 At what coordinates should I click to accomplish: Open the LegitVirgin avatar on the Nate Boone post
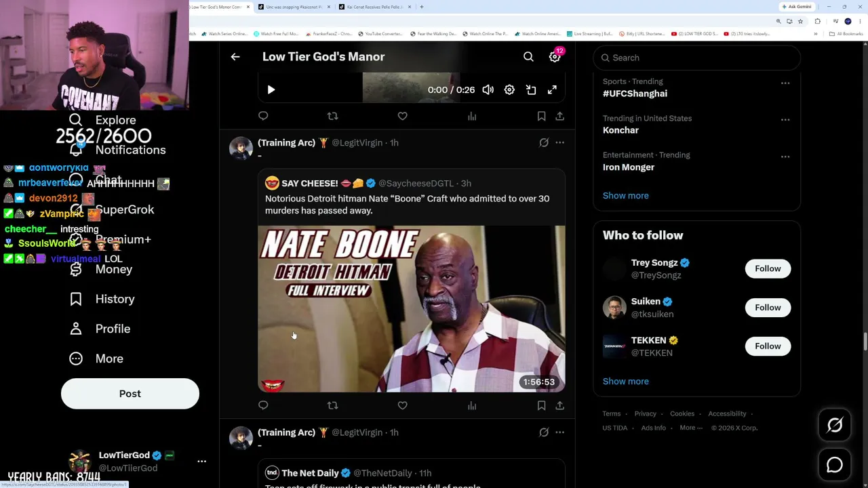coord(241,148)
